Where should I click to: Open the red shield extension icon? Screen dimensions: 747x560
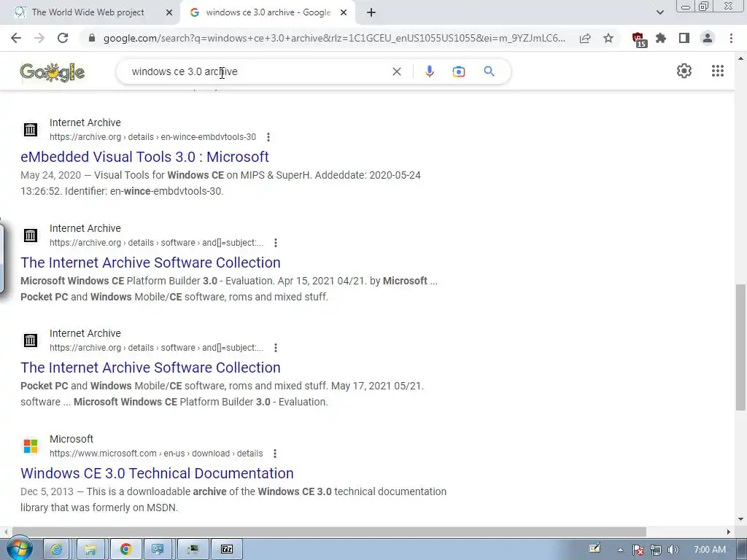tap(638, 39)
